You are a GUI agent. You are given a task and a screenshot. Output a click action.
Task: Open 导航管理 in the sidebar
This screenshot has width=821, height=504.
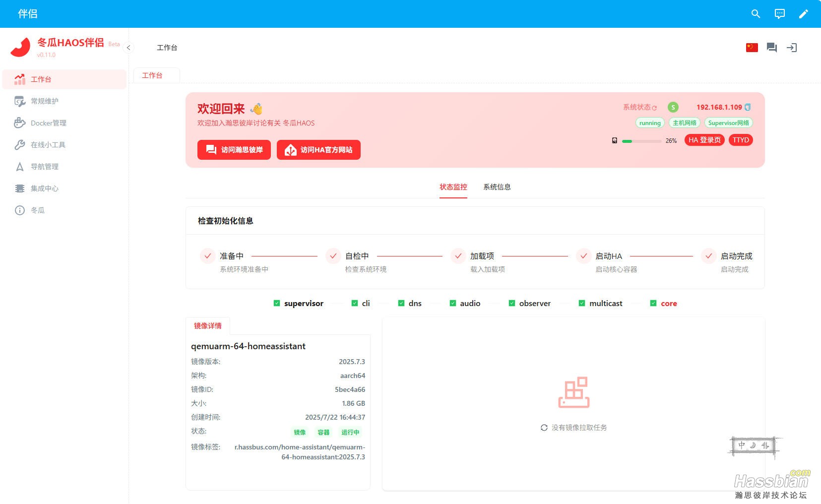pyautogui.click(x=64, y=167)
